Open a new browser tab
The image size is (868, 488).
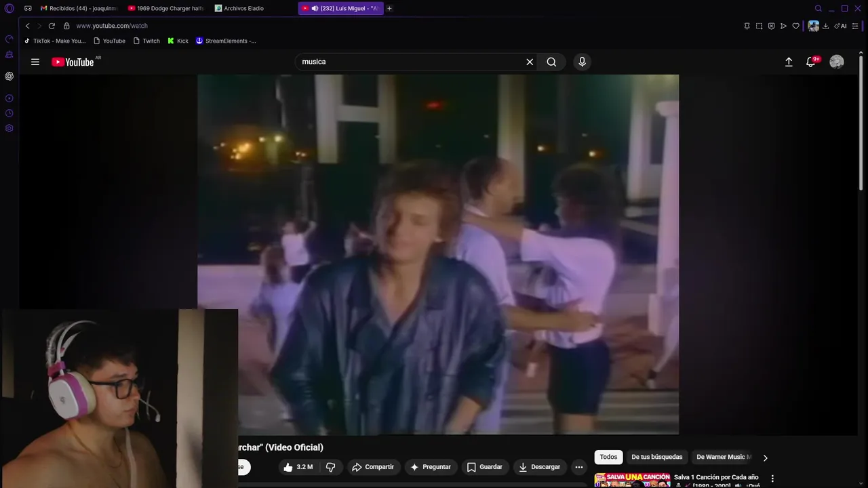(x=389, y=8)
